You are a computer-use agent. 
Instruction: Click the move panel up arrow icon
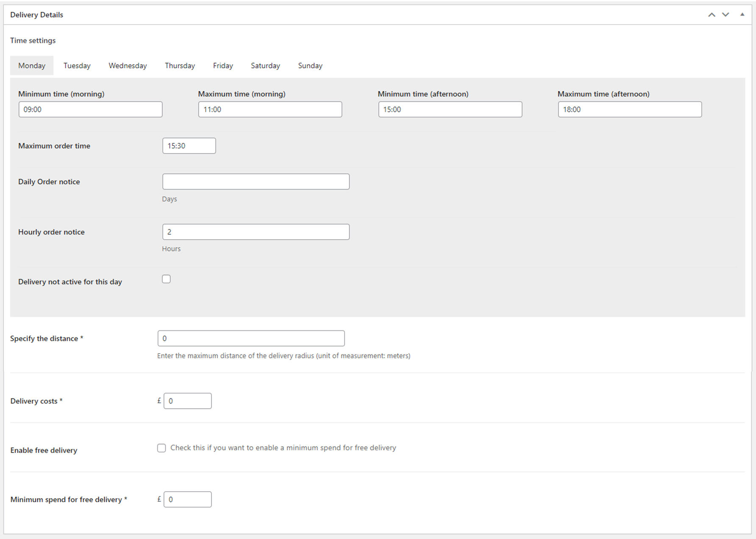click(712, 15)
